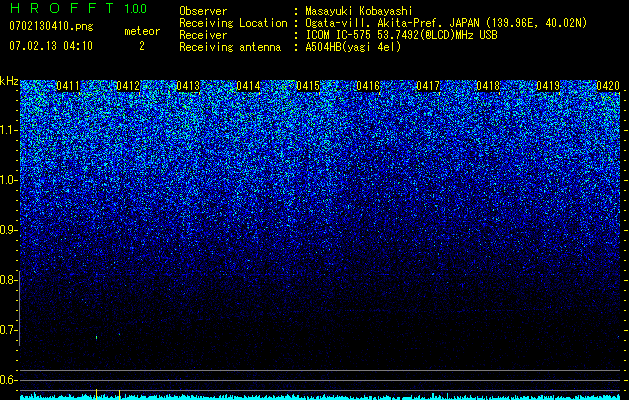The width and height of the screenshot is (629, 400).
Task: Click the 0.9 frequency axis label
Action: click(8, 230)
